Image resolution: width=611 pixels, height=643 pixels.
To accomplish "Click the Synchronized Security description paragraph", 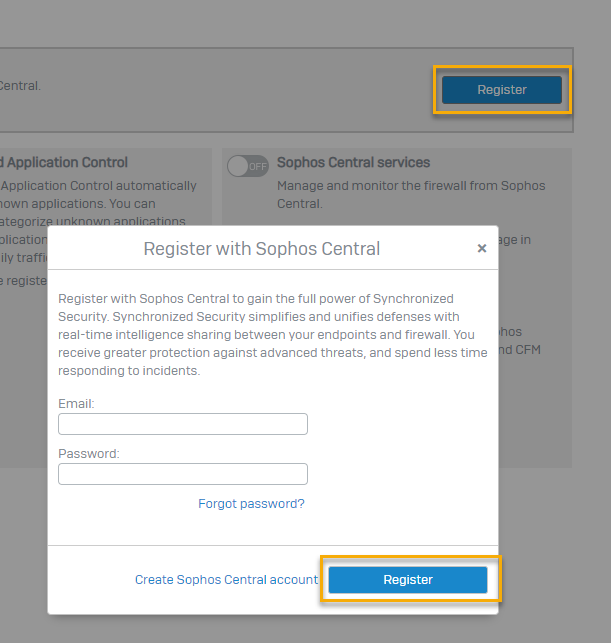I will [272, 335].
